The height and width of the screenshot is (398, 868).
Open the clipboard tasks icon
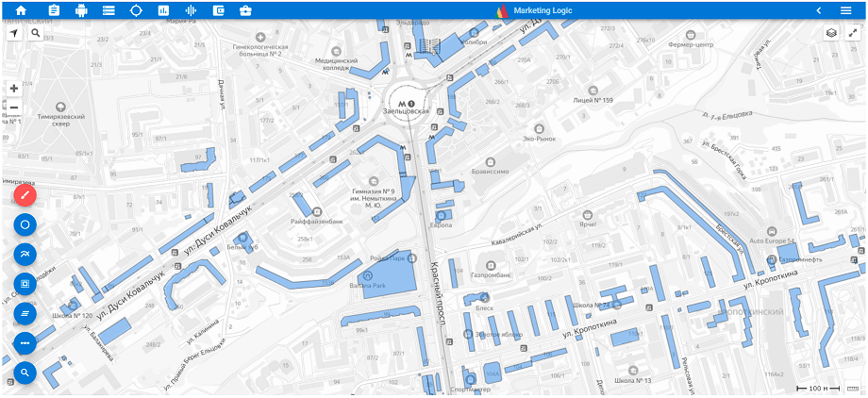[55, 10]
